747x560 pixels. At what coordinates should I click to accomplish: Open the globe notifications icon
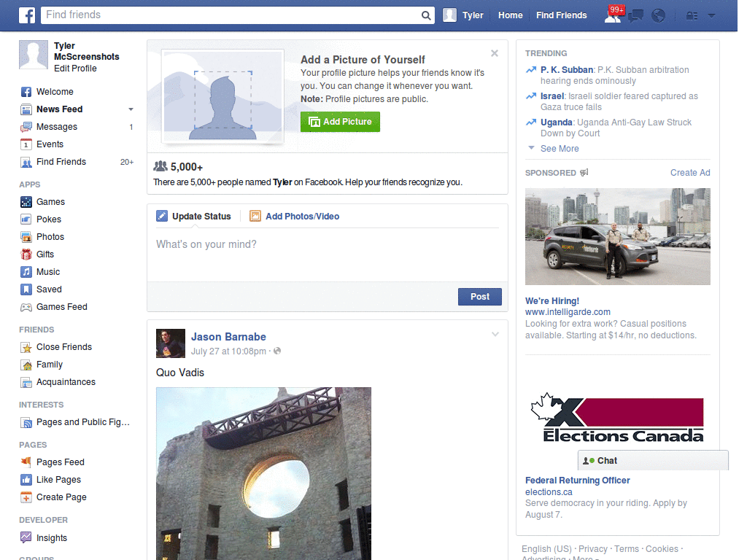658,15
